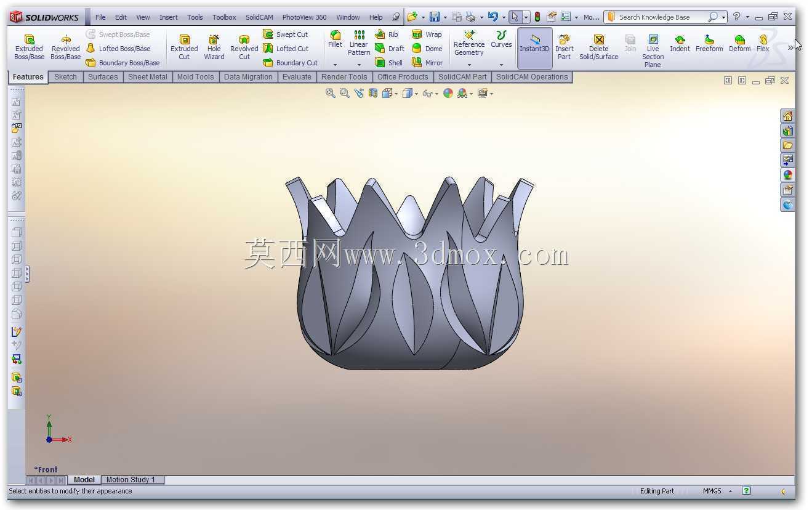
Task: Expand the Display Style dropdown
Action: (417, 94)
